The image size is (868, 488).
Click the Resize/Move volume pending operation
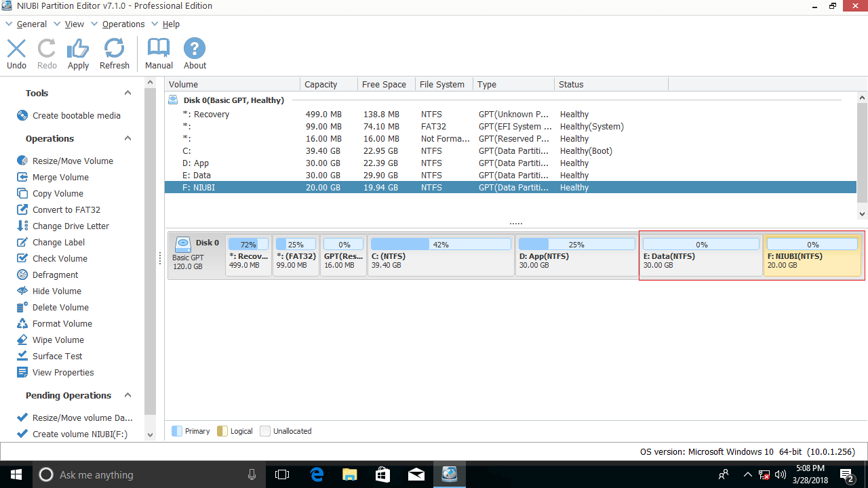74,418
